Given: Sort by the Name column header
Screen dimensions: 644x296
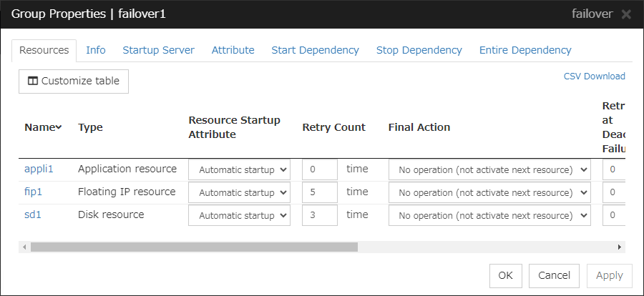Looking at the screenshot, I should pos(43,127).
